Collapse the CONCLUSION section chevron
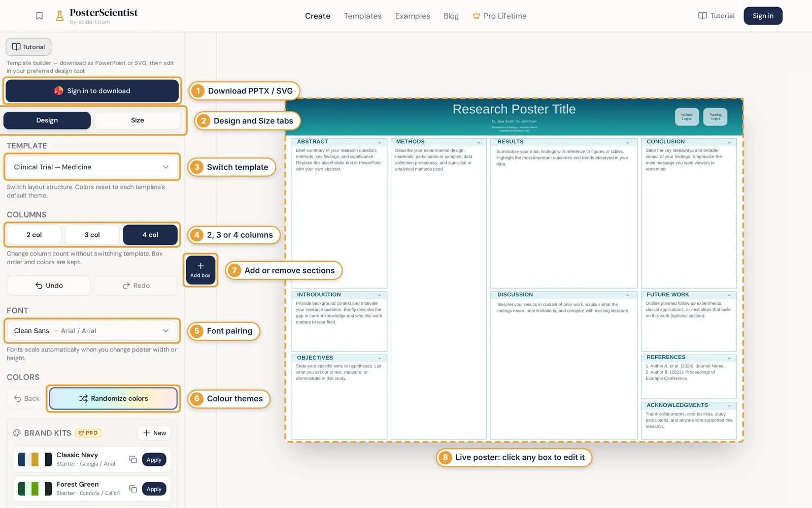This screenshot has width=812, height=508. [x=729, y=142]
